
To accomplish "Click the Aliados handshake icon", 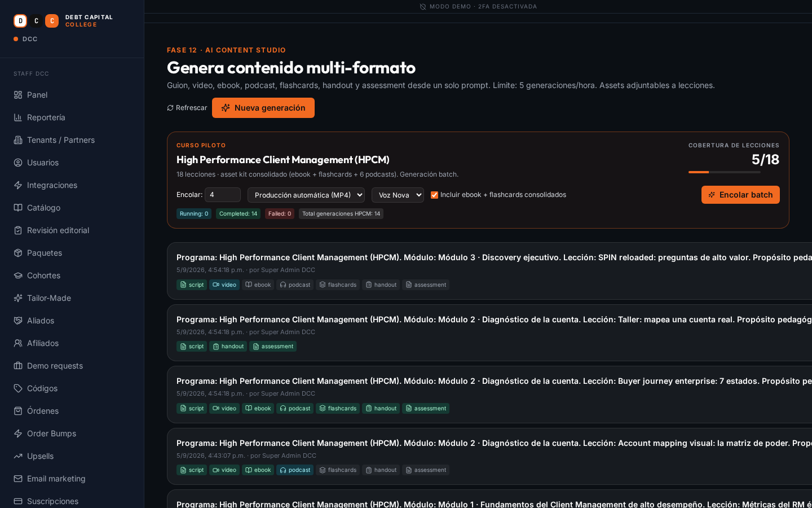I will tap(18, 321).
